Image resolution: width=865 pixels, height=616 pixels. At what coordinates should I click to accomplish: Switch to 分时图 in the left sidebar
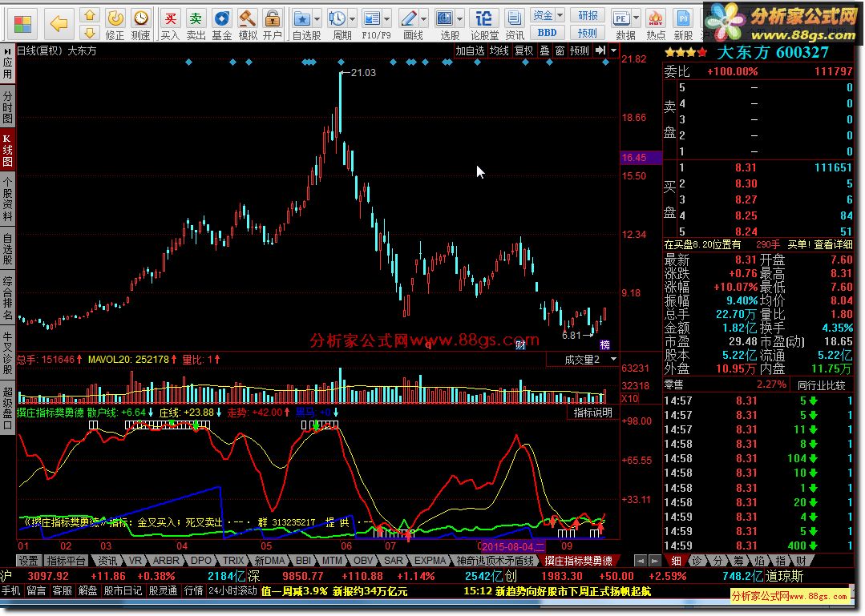(x=8, y=107)
